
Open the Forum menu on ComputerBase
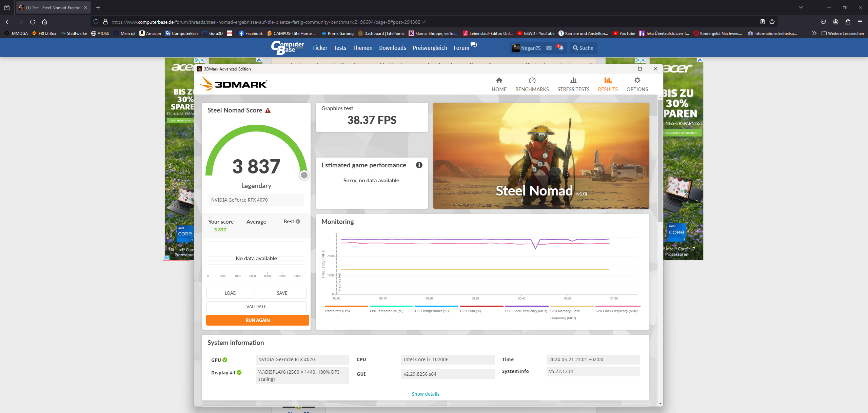[461, 48]
